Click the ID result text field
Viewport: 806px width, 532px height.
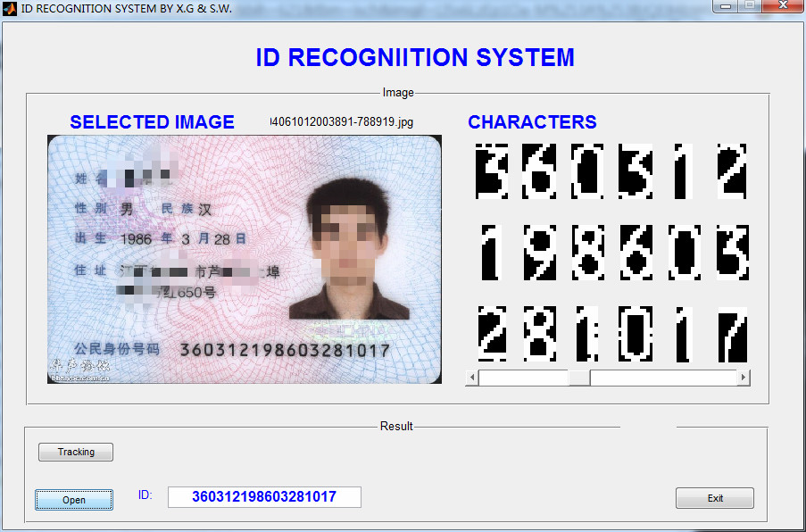point(264,497)
